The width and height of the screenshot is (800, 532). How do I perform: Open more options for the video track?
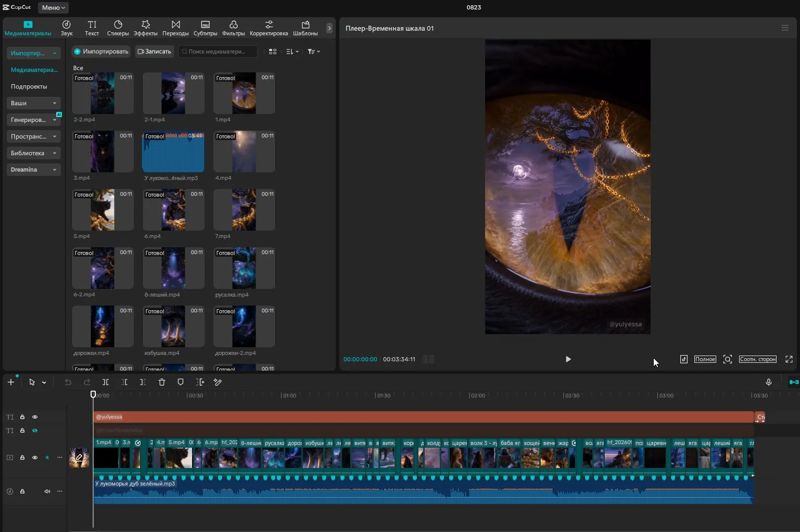pos(60,458)
